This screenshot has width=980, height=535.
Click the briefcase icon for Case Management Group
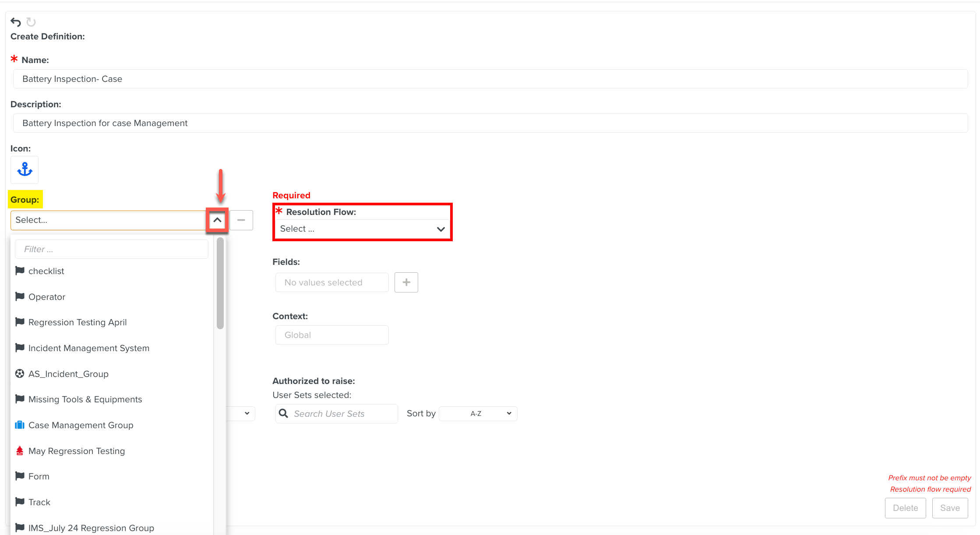click(x=20, y=425)
